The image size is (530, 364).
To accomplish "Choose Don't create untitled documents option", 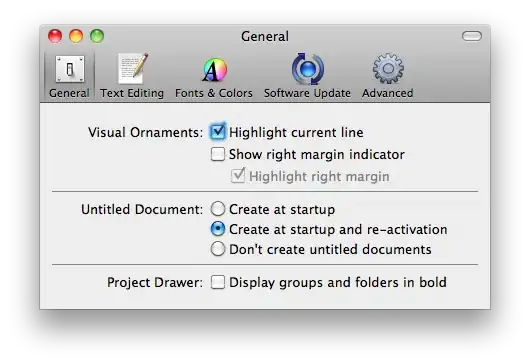I will [x=218, y=249].
